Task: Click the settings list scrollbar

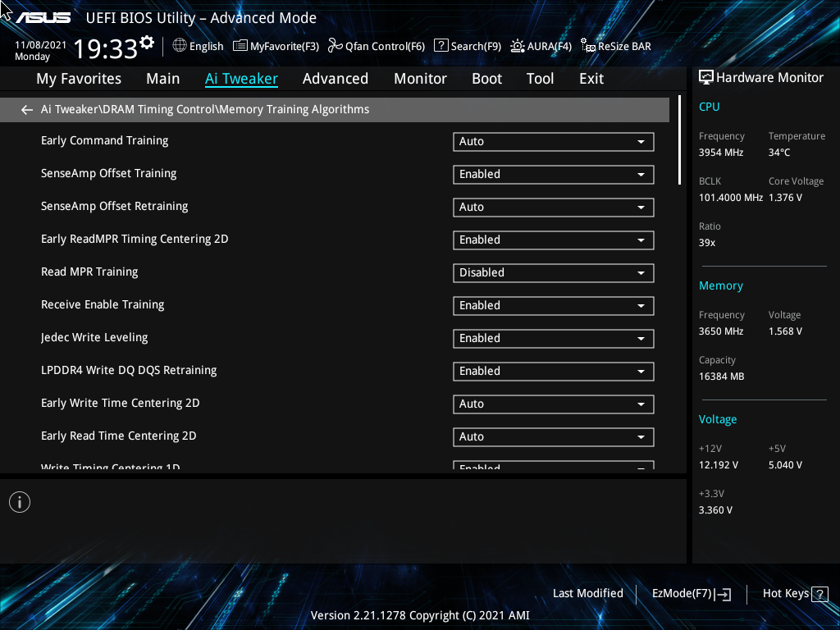Action: pos(679,140)
